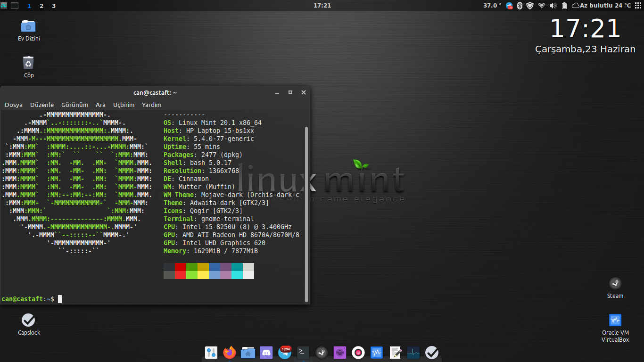Open the Az bulutlu 24 °C weather applet
644x362 pixels.
tap(601, 6)
